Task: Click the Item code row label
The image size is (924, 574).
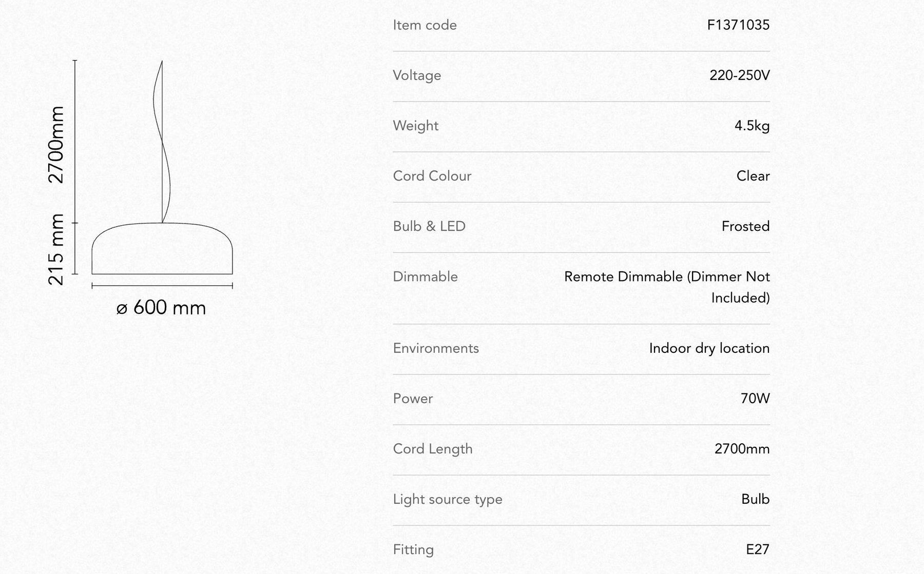Action: (x=425, y=25)
